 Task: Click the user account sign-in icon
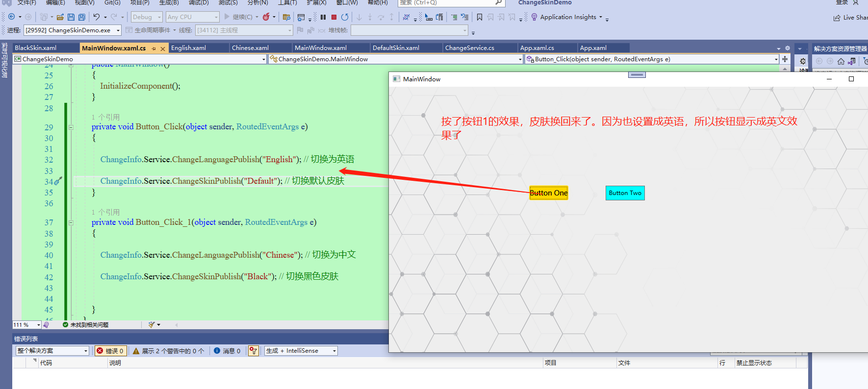pos(856,2)
